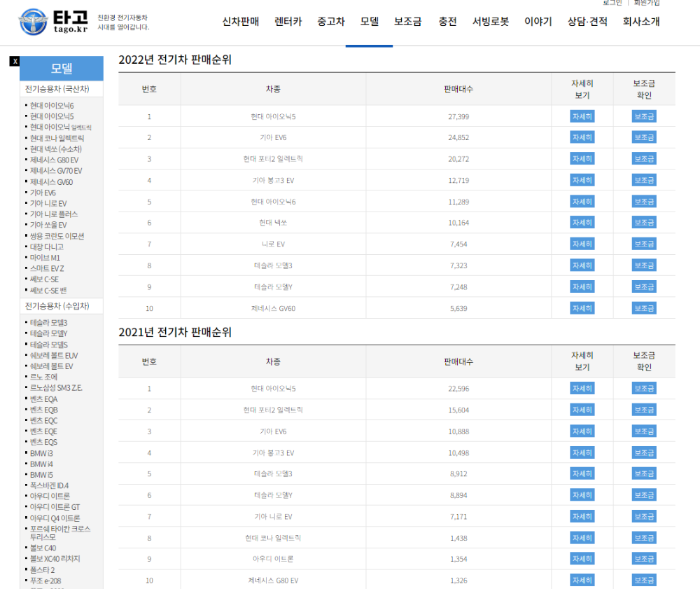Open 르노 조에 sidebar link
This screenshot has width=700, height=589.
click(x=43, y=377)
